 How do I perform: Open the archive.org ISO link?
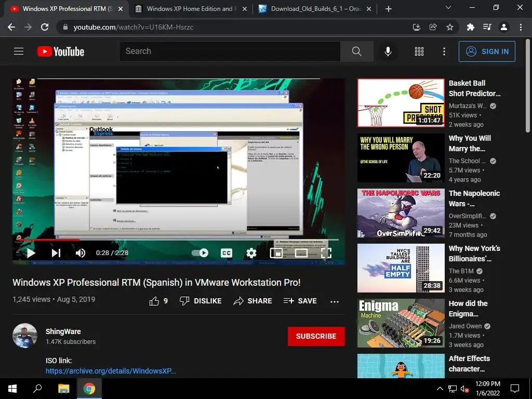(111, 371)
